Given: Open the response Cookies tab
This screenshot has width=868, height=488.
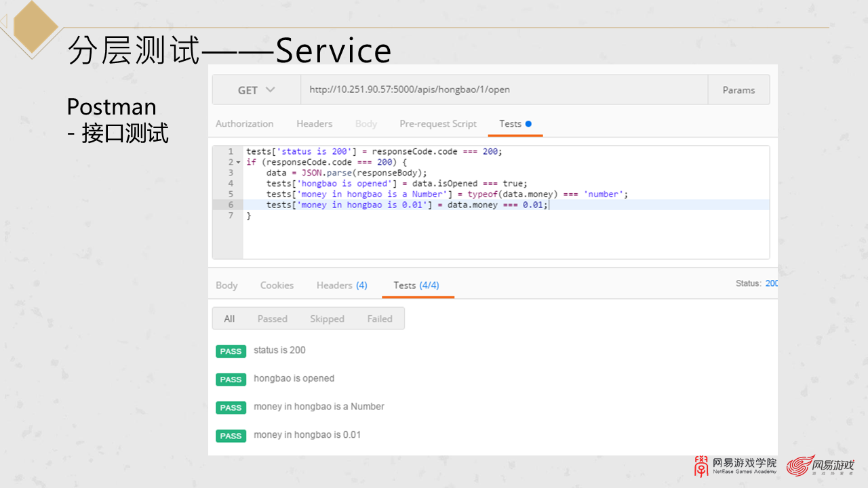Looking at the screenshot, I should [x=277, y=285].
